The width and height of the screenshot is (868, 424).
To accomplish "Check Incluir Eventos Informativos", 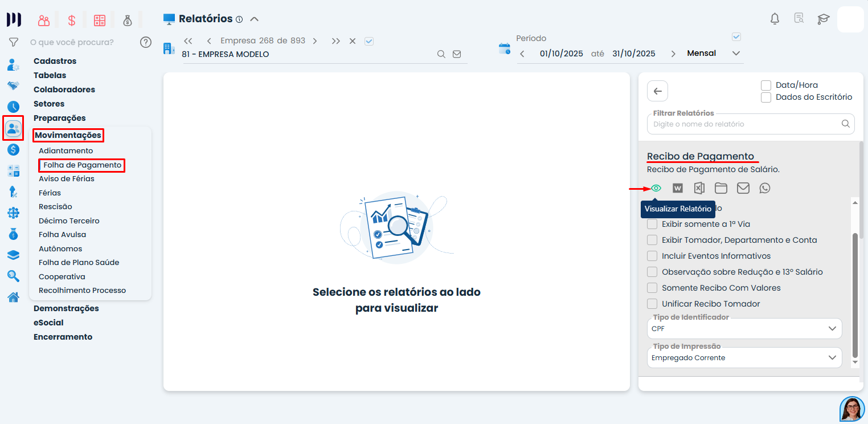I will pyautogui.click(x=652, y=255).
